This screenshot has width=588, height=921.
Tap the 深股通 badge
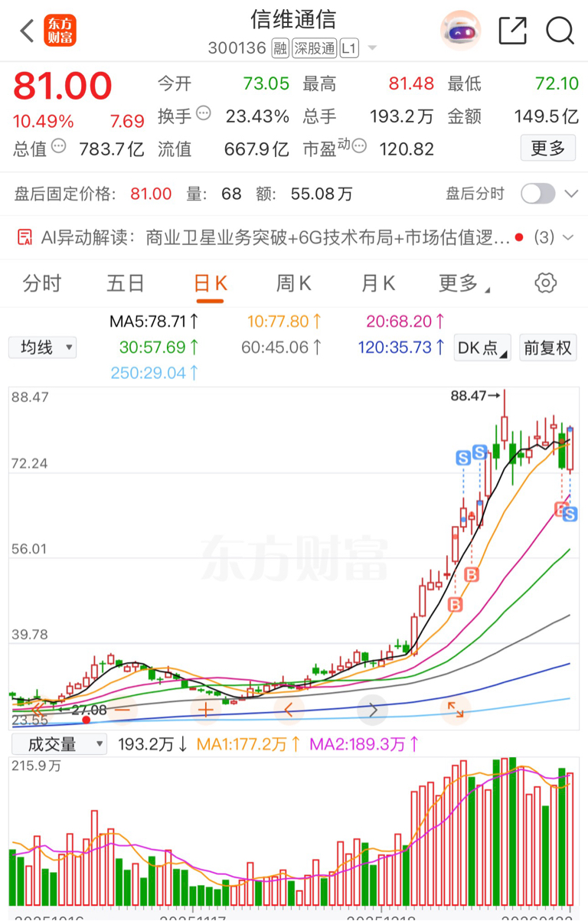point(314,49)
